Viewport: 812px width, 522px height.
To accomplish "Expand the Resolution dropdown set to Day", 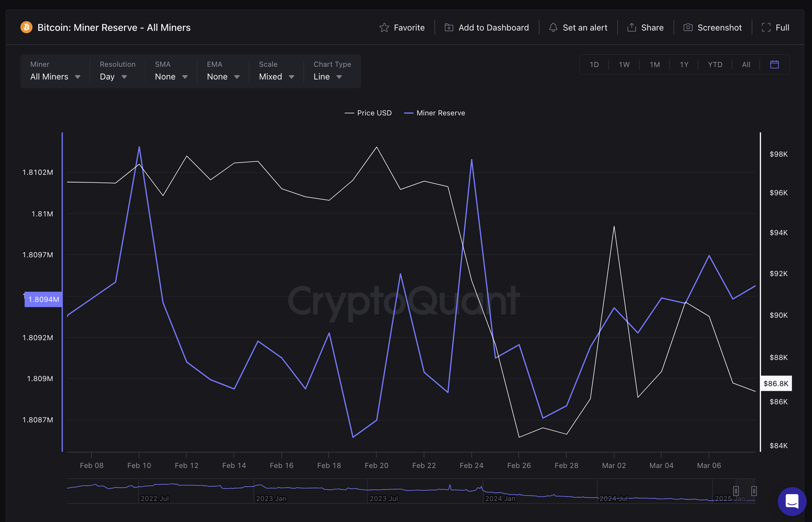I will (113, 76).
